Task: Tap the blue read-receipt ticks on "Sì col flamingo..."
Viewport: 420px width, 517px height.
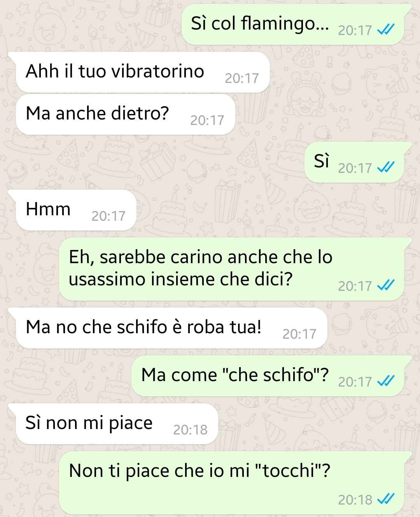Action: pyautogui.click(x=386, y=30)
